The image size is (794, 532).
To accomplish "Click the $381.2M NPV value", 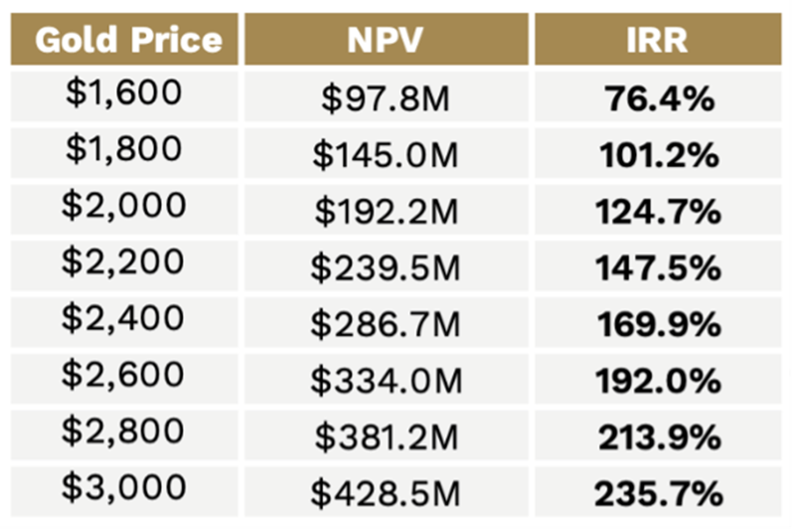I will [386, 437].
